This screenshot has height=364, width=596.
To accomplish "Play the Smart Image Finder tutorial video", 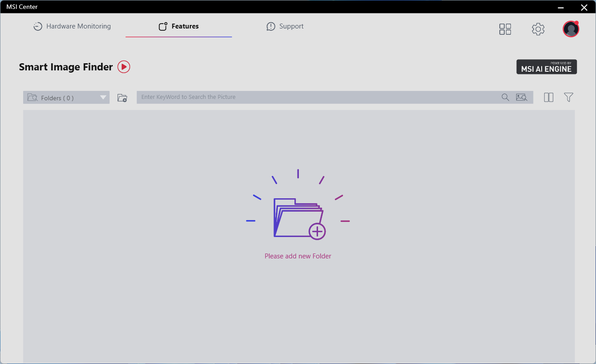I will coord(124,67).
